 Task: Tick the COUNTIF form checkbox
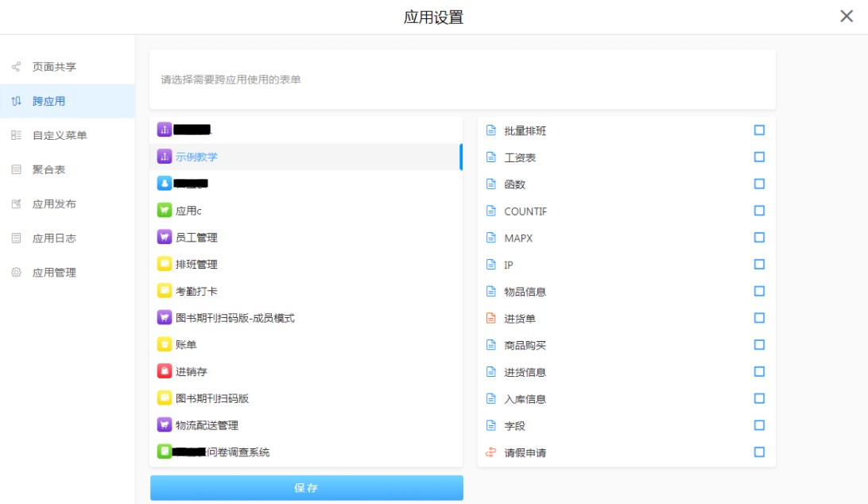pyautogui.click(x=759, y=211)
